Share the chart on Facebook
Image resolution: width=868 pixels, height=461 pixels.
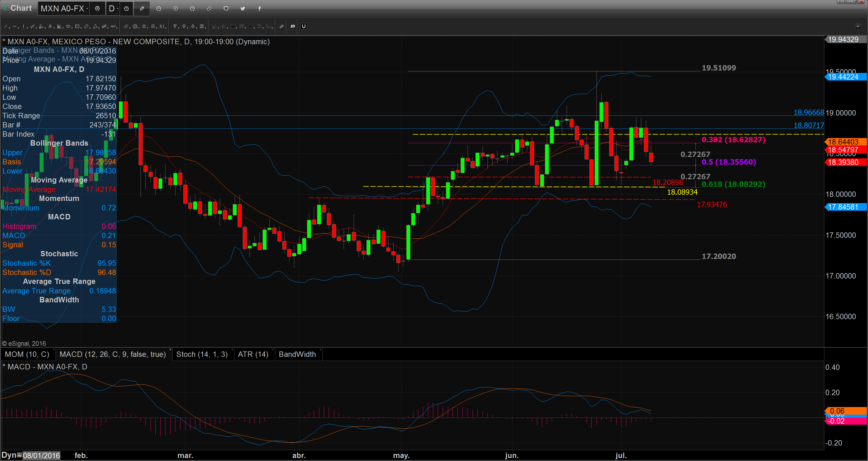pyautogui.click(x=260, y=9)
